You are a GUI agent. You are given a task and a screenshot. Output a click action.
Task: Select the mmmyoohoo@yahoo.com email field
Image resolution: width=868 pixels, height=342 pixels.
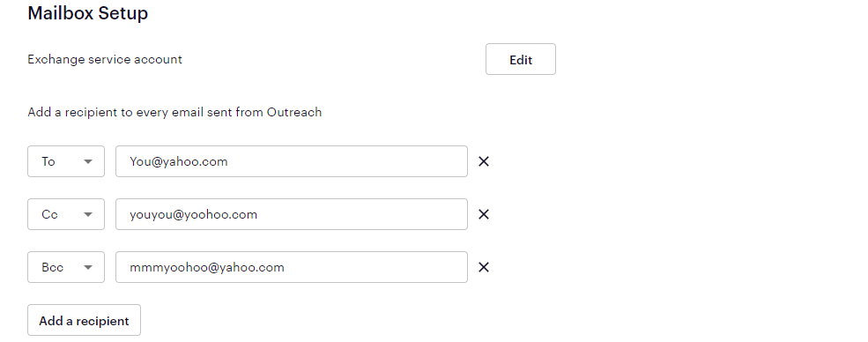tap(291, 267)
